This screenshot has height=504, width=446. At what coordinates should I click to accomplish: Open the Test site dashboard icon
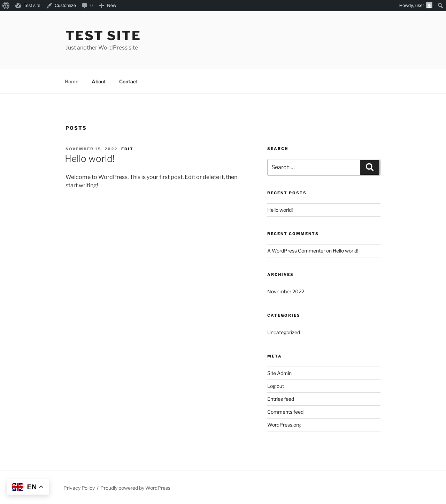tap(18, 6)
